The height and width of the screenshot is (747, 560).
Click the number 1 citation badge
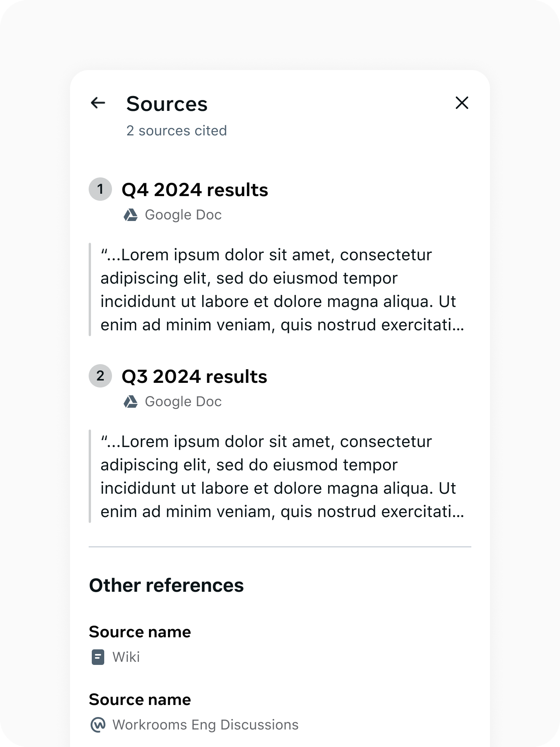point(100,189)
